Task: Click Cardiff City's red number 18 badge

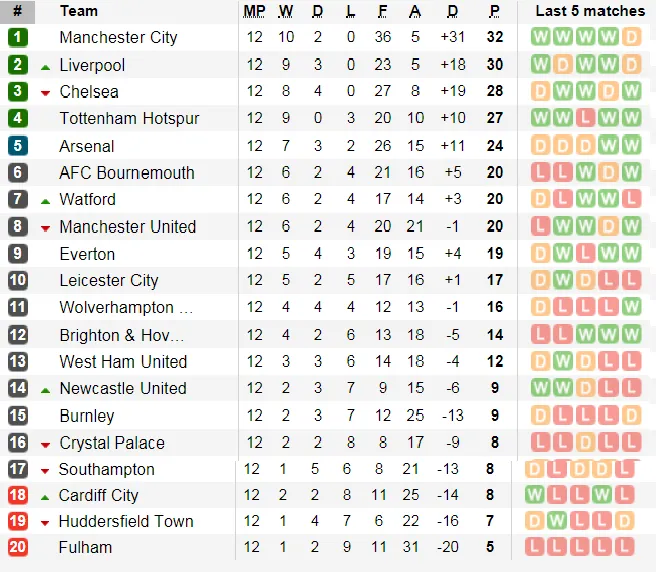Action: pyautogui.click(x=17, y=496)
